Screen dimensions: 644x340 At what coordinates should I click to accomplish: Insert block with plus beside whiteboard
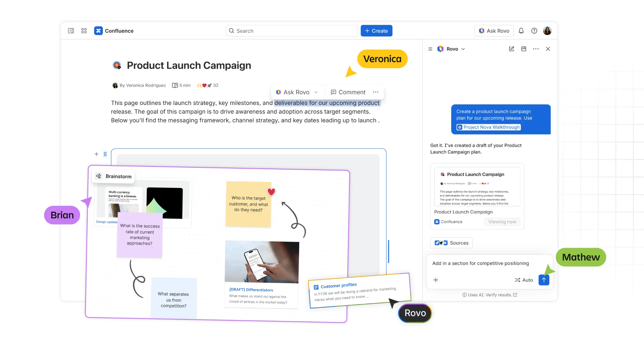[x=96, y=154]
